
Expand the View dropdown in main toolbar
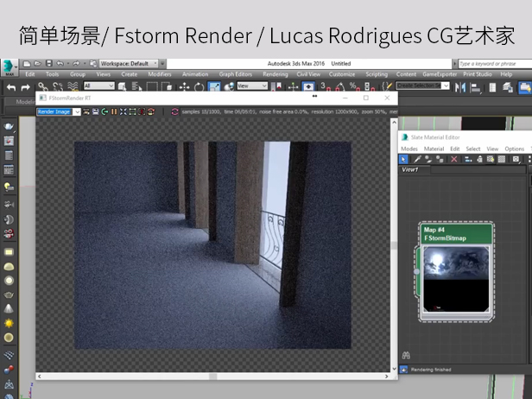(252, 86)
